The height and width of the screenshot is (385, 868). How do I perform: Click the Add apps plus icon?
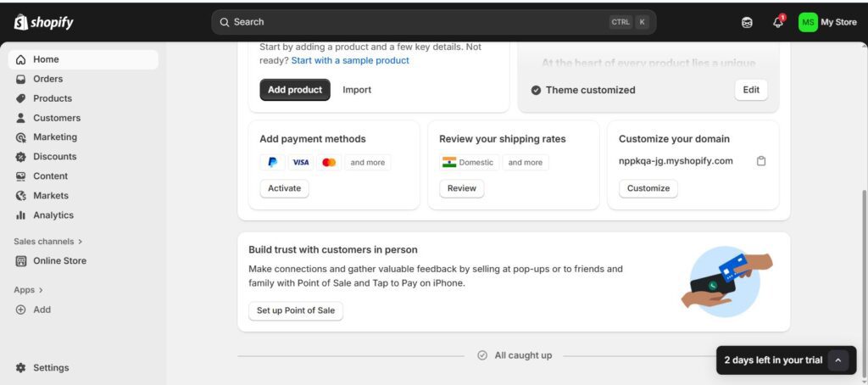tap(21, 310)
